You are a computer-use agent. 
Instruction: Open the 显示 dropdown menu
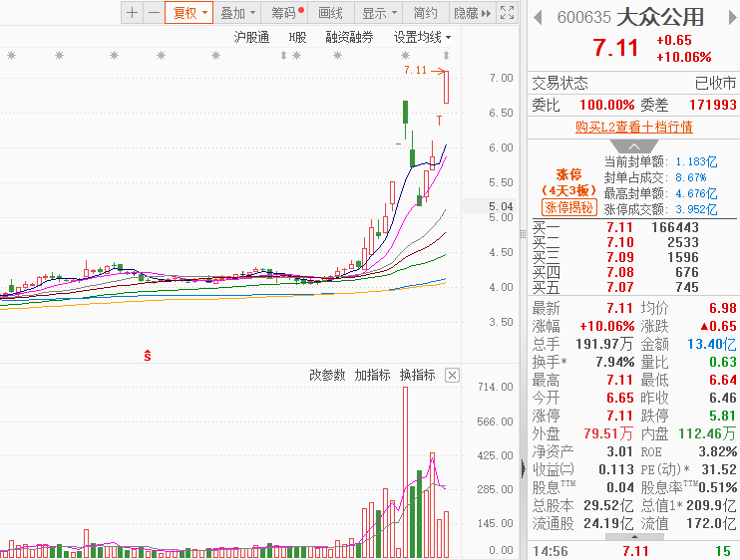[x=379, y=13]
